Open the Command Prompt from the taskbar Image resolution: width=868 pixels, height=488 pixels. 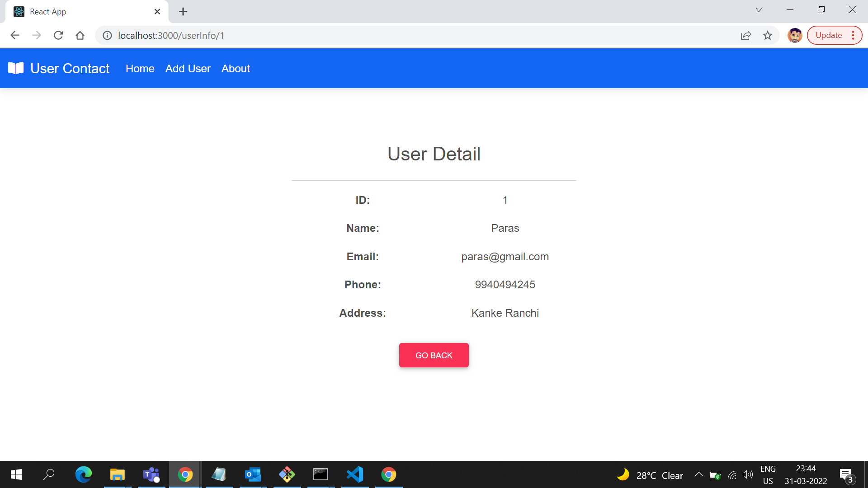point(321,474)
